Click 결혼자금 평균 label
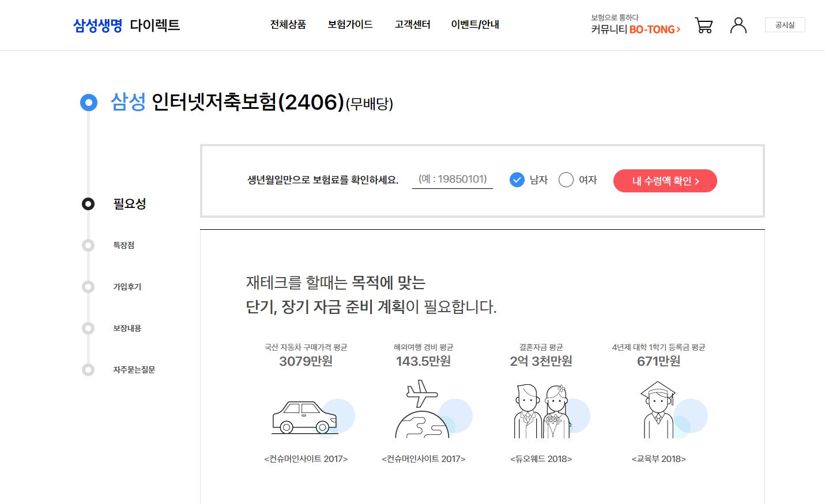The height and width of the screenshot is (504, 825). 541,347
